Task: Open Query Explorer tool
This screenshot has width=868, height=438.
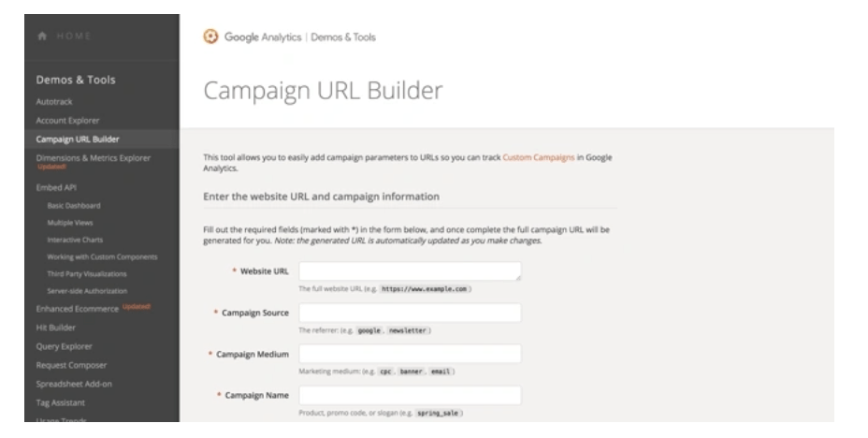Action: (x=65, y=346)
